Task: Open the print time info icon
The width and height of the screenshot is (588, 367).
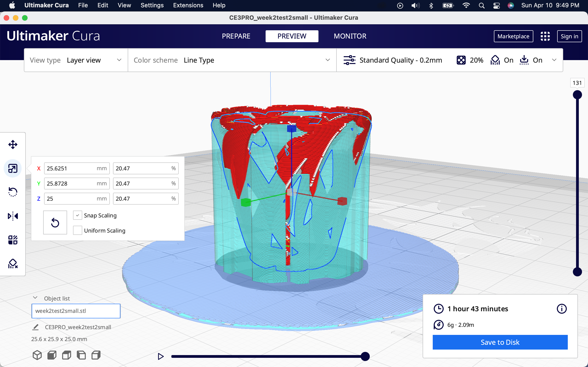Action: [561, 309]
